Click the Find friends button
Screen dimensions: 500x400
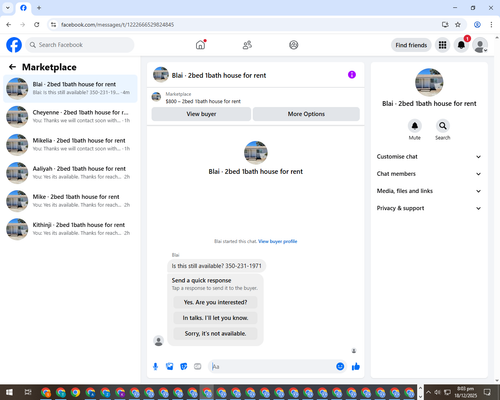(x=411, y=45)
